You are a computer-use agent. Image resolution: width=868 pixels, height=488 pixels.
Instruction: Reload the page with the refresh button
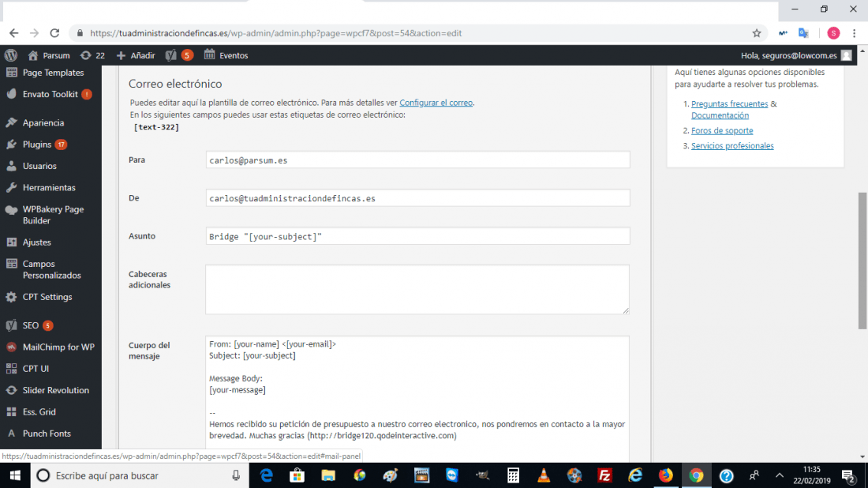pos(54,33)
